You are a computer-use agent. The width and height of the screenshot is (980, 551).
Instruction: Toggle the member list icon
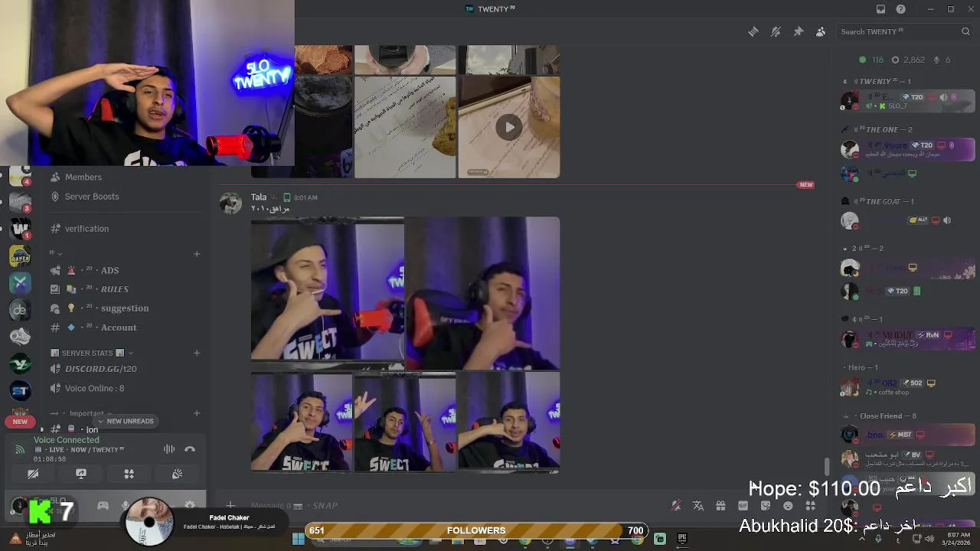(x=821, y=31)
